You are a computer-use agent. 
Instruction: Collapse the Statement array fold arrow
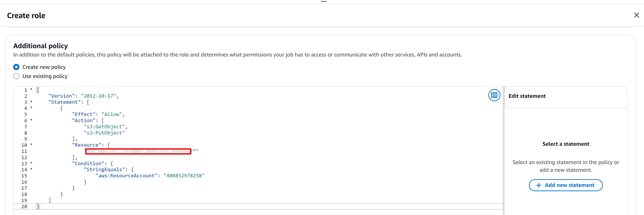(x=31, y=101)
